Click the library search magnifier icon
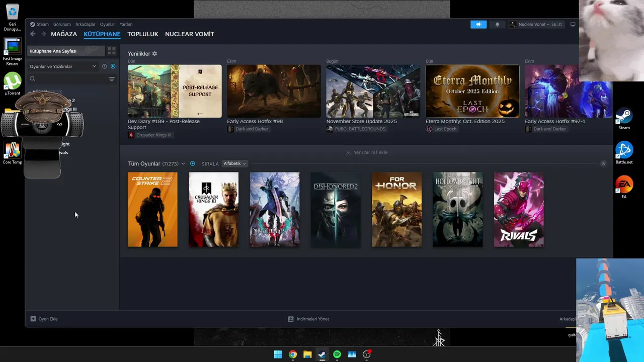 coord(33,79)
